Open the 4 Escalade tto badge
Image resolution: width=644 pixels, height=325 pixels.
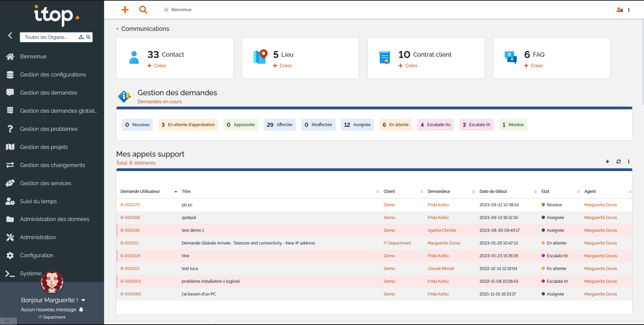[435, 125]
